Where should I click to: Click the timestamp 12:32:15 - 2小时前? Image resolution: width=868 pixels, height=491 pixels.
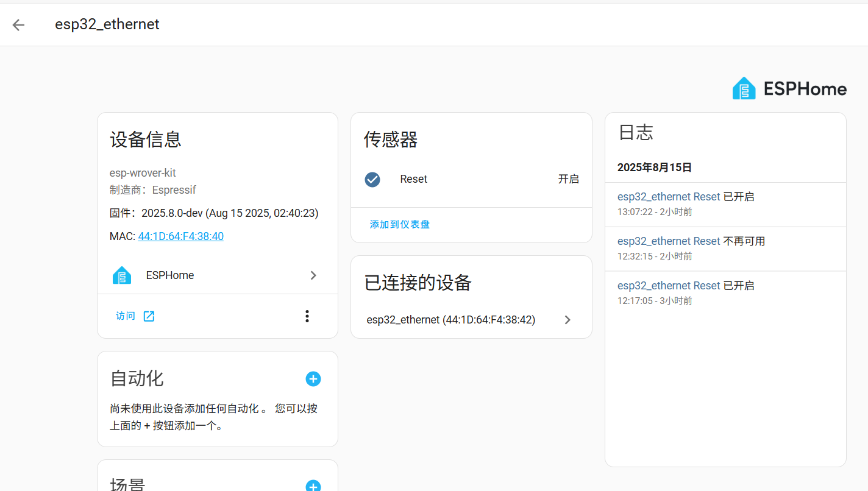655,256
